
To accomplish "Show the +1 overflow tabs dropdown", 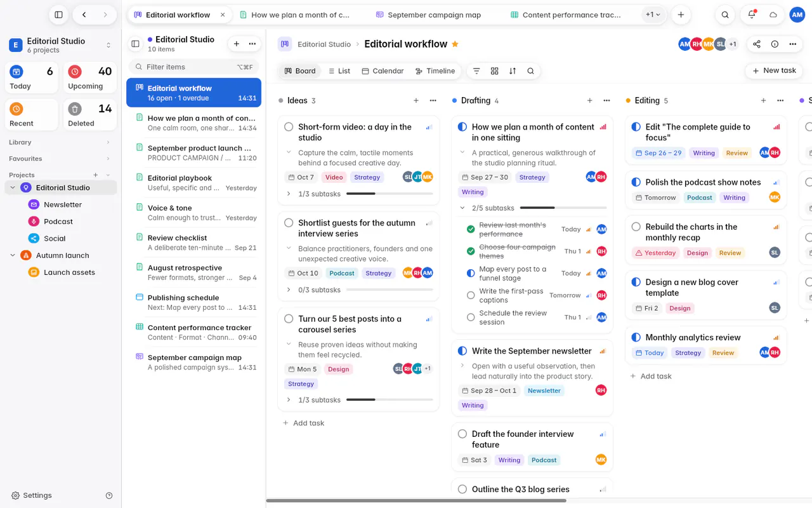I will [x=653, y=15].
